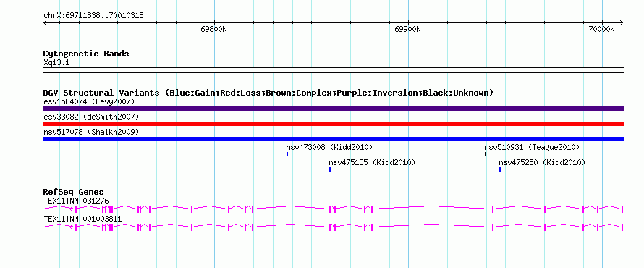Click the blue nsv517078 gain bar
The image size is (644, 268).
point(333,139)
